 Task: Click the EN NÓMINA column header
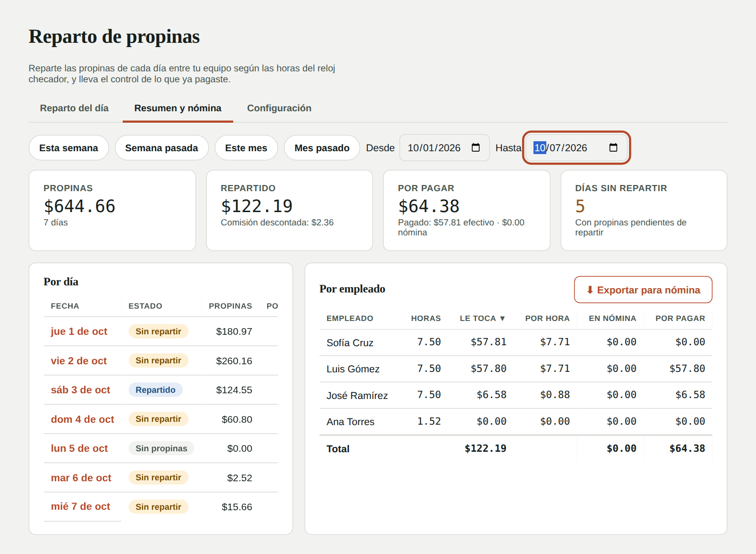point(612,319)
